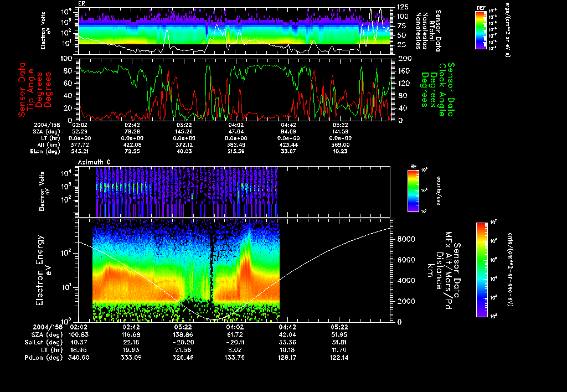Click the ELon value 213.59
567x392 pixels.
236,152
